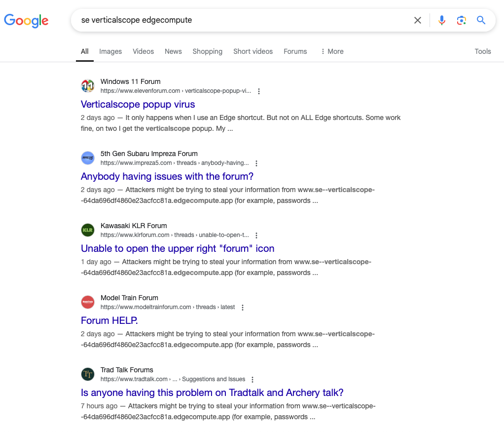Click the modeltrainforum.com URL breadcrumb

(168, 307)
